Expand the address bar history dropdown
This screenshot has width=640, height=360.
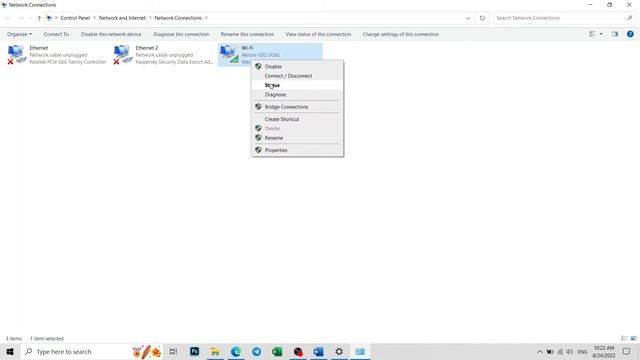point(468,18)
